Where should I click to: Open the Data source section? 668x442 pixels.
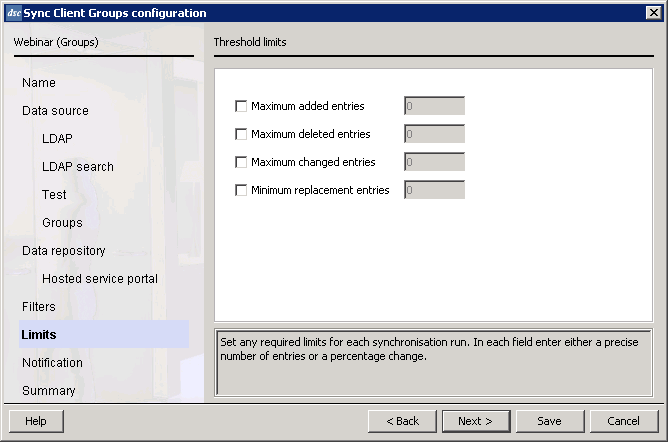(x=55, y=111)
